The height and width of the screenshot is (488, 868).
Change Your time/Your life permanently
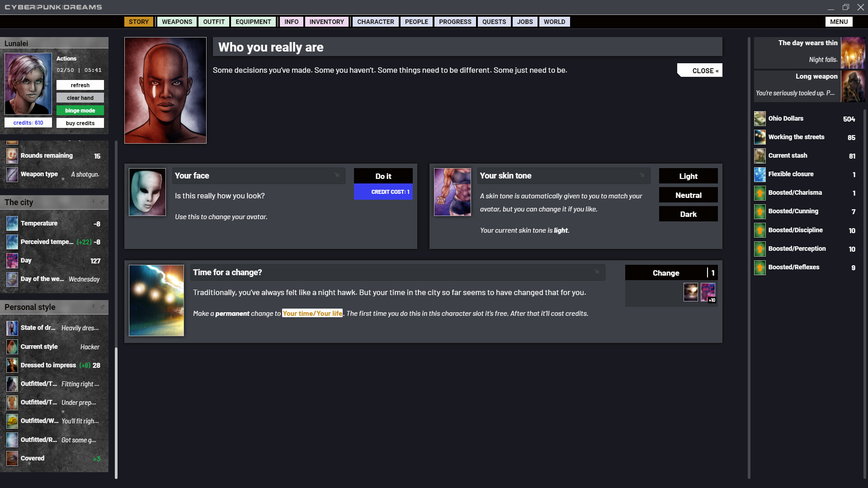pyautogui.click(x=666, y=272)
